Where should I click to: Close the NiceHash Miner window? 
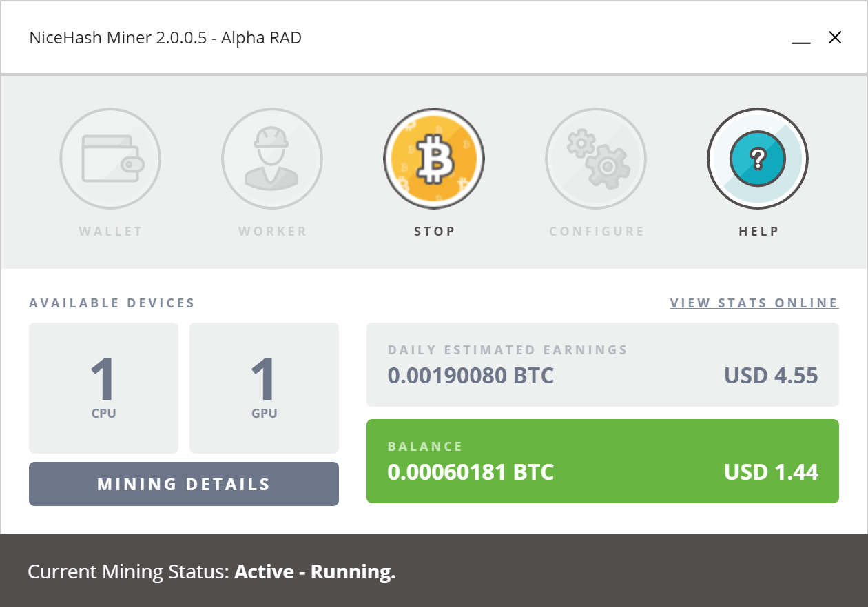[835, 38]
